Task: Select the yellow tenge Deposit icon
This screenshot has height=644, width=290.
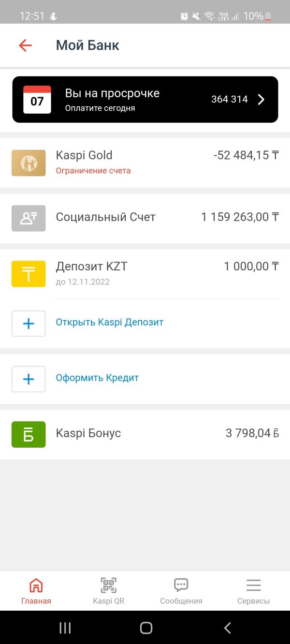Action: (29, 274)
